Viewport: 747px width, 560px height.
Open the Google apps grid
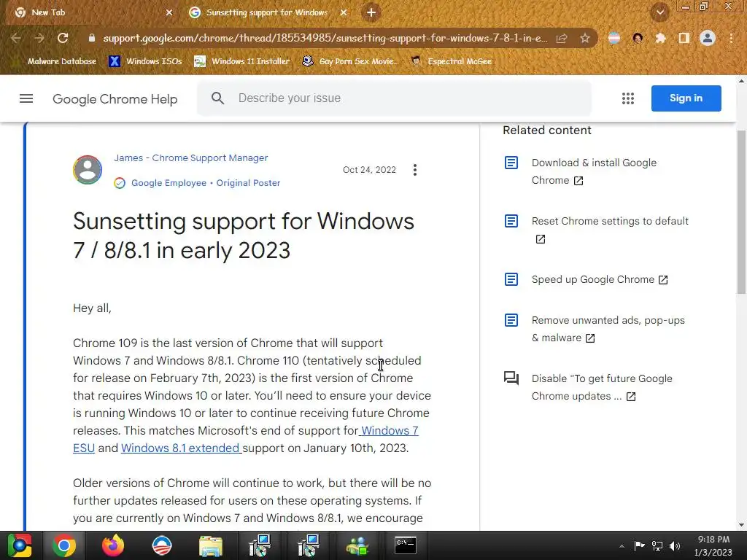(628, 98)
